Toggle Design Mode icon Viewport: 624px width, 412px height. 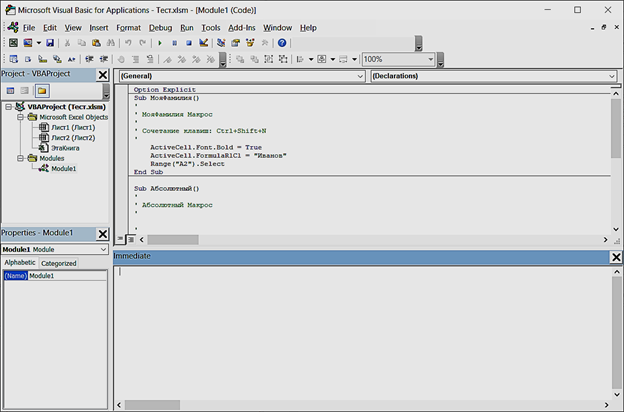coord(203,43)
